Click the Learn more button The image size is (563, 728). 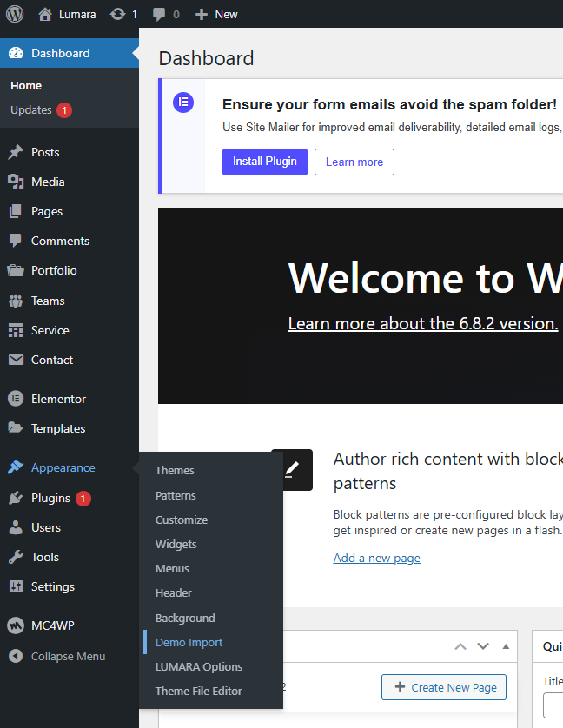pyautogui.click(x=354, y=162)
